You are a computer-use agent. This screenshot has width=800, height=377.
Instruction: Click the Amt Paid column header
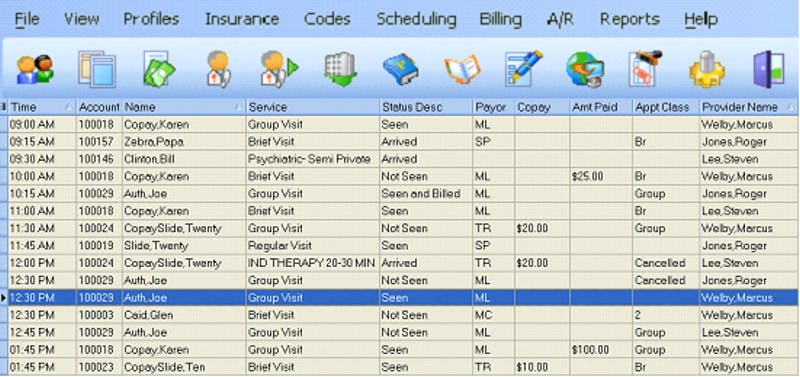tap(601, 107)
